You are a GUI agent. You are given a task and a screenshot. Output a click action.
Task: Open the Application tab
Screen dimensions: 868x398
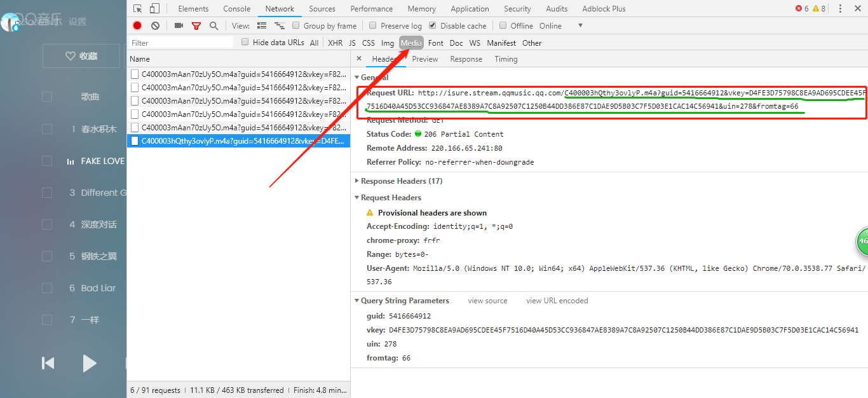(x=470, y=9)
